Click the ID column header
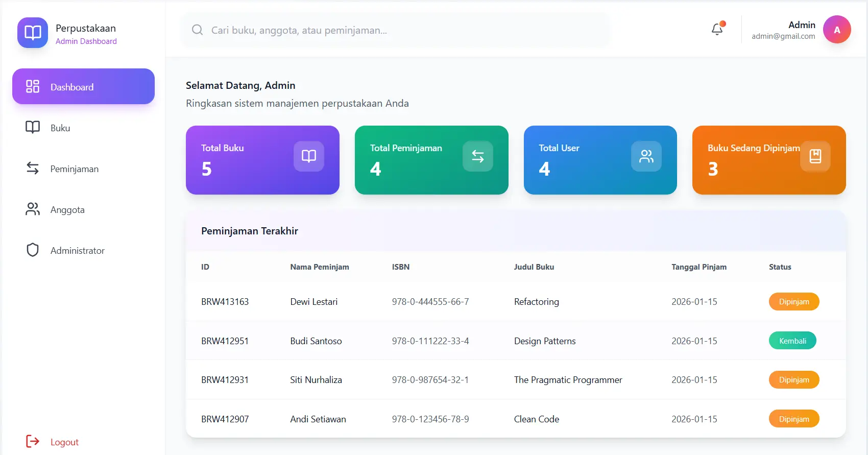 (x=205, y=267)
